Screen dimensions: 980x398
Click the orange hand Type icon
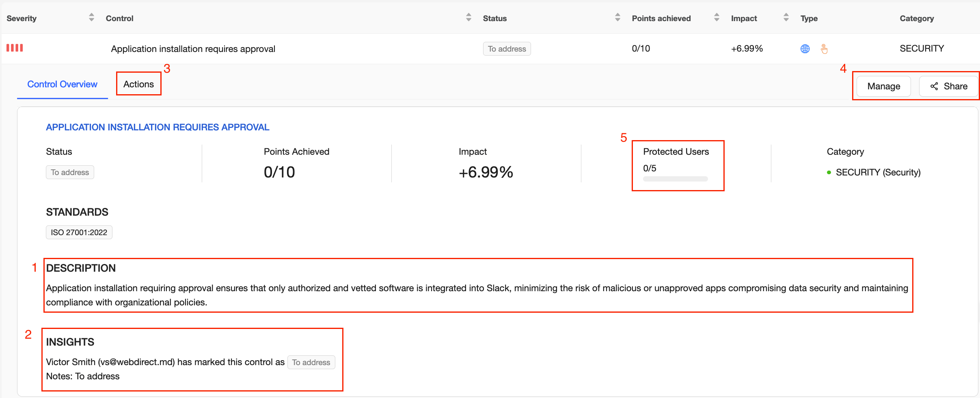pos(824,49)
